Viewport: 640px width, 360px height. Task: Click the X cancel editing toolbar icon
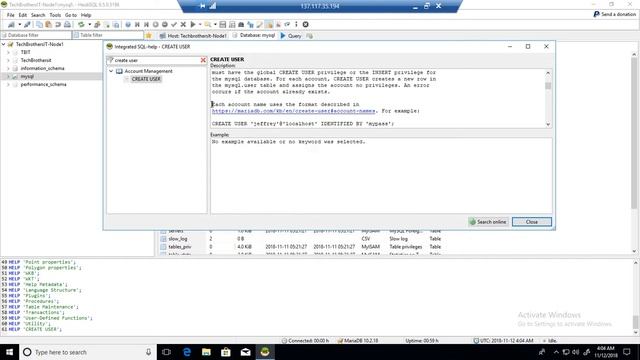pyautogui.click(x=183, y=24)
